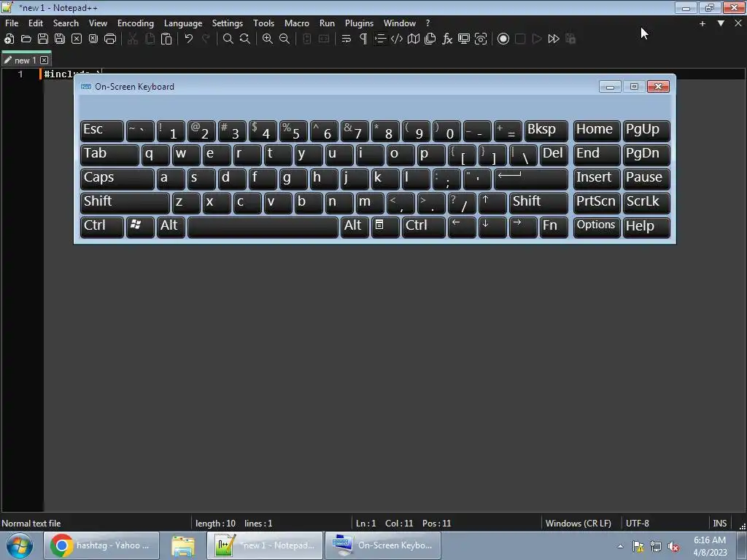Click the context menu key on keyboard

click(x=385, y=226)
